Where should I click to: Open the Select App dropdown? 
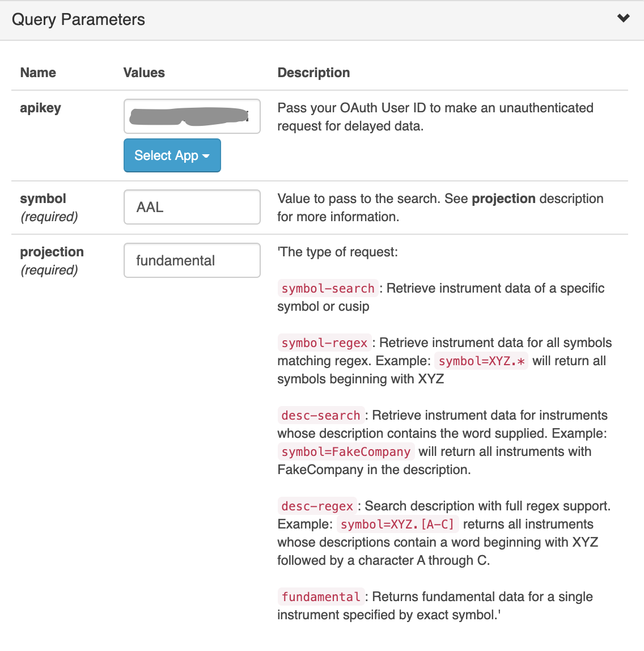pyautogui.click(x=167, y=155)
